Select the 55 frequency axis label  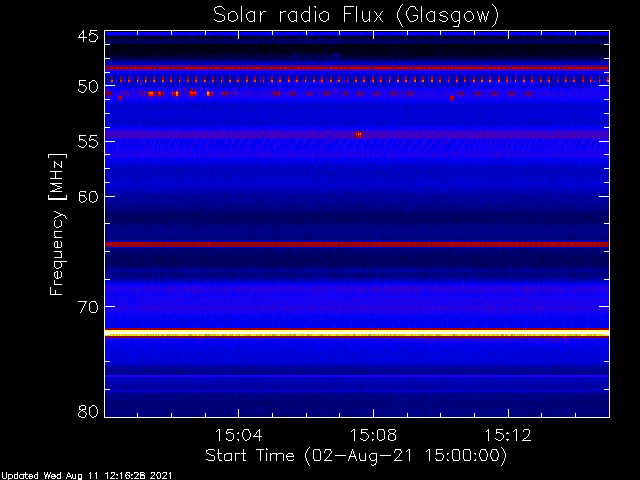pyautogui.click(x=88, y=142)
